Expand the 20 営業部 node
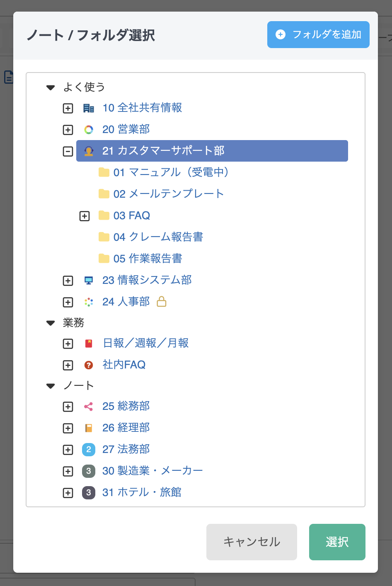 (68, 130)
